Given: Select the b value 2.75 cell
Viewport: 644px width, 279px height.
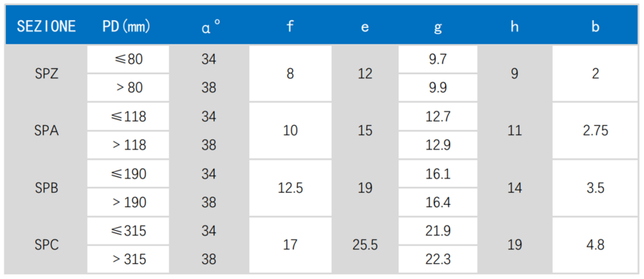Looking at the screenshot, I should [595, 130].
